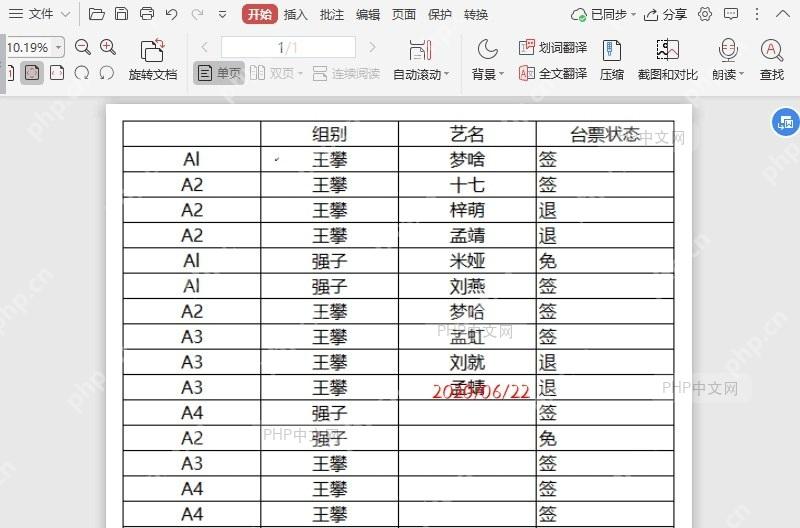Select the fit page view icon
The width and height of the screenshot is (800, 528).
[32, 73]
